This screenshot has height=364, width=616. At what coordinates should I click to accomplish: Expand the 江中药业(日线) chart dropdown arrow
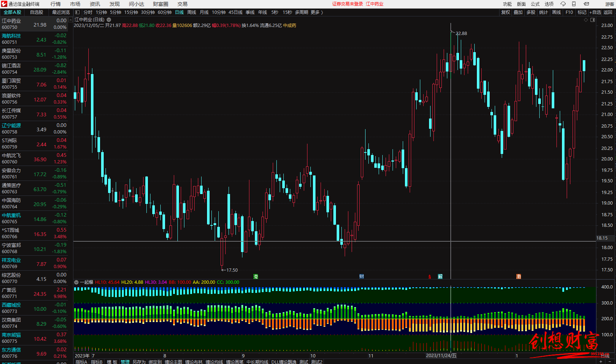[x=109, y=20]
